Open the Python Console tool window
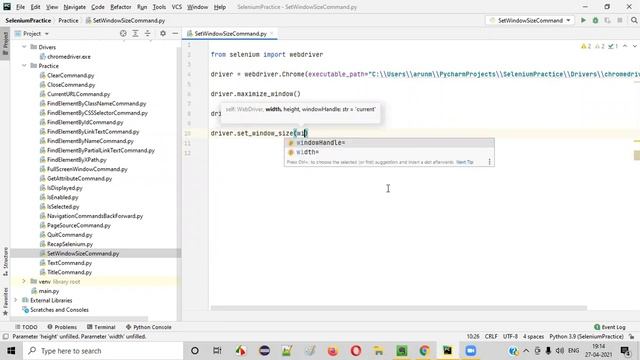640x360 pixels. click(x=149, y=327)
